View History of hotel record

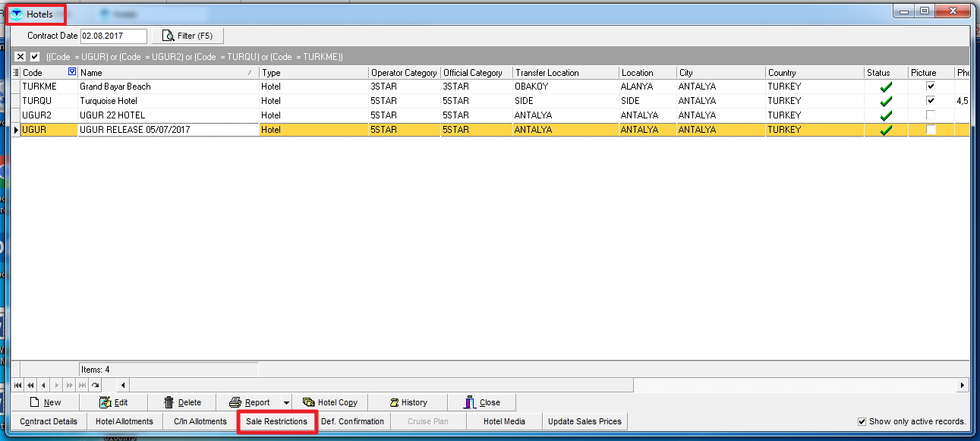coord(408,402)
